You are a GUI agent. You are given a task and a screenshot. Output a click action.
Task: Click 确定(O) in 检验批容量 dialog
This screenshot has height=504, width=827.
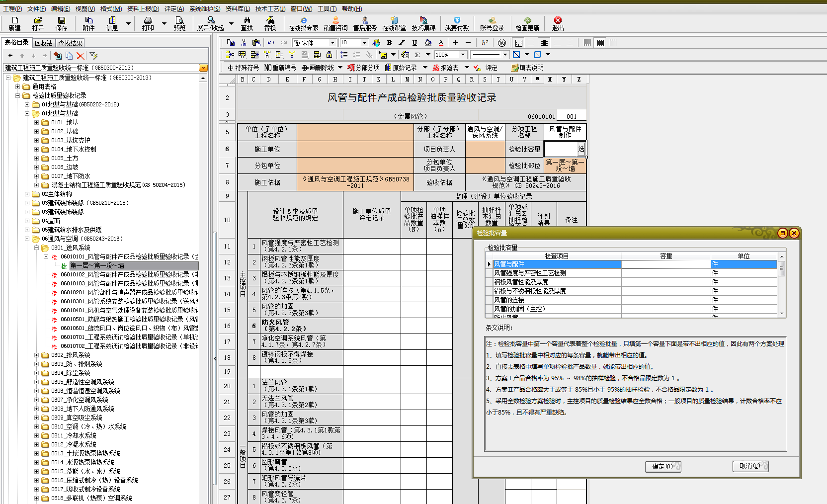(x=663, y=466)
